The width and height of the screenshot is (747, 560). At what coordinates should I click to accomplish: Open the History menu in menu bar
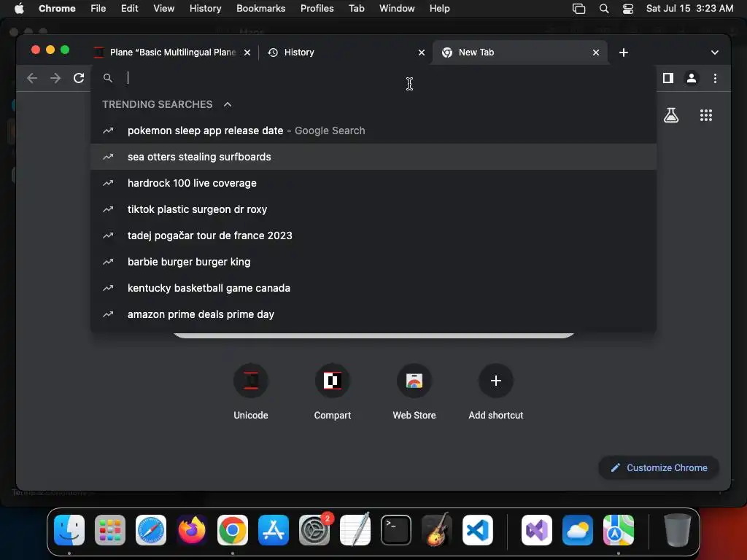tap(205, 9)
